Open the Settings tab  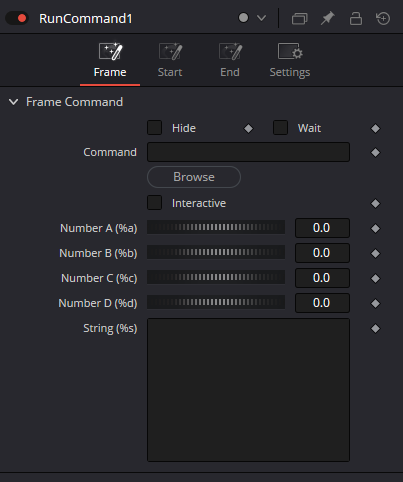[290, 60]
